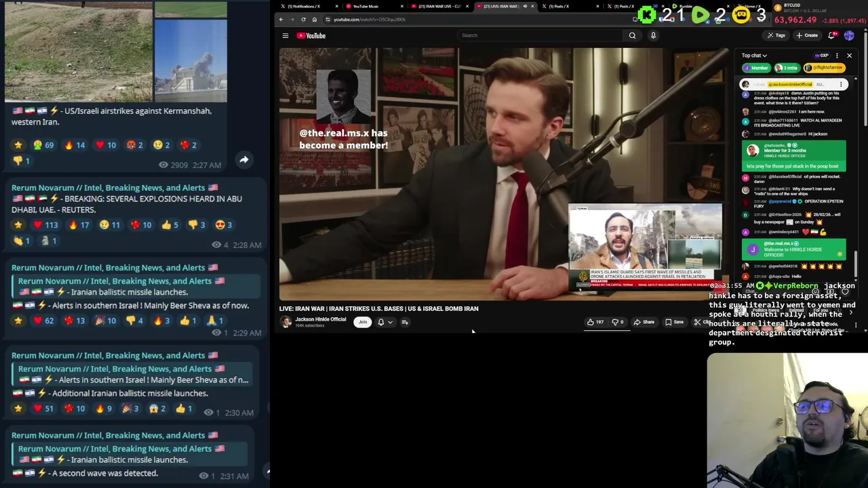Click the BTCUSD price ticker widget
Viewport: 868px width, 488px height.
(818, 14)
